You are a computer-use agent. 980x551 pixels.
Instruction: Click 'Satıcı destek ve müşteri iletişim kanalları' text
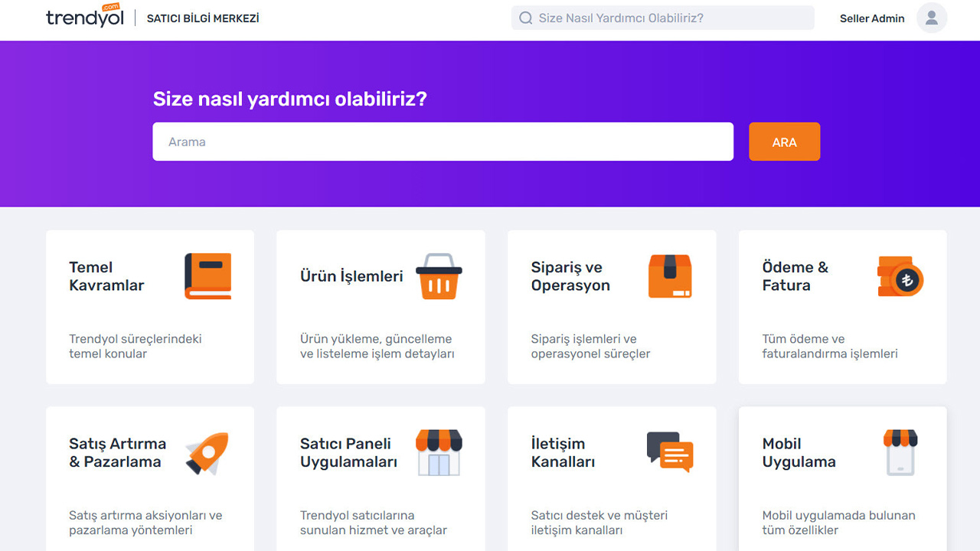tap(599, 523)
